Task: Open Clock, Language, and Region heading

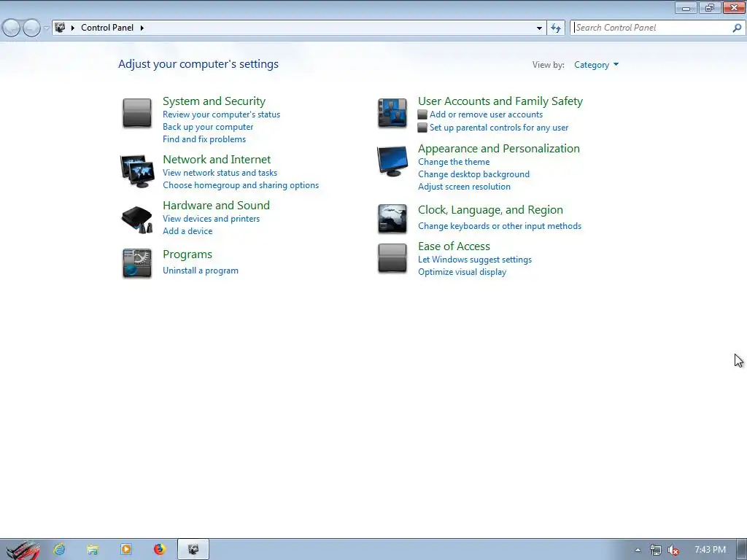Action: point(490,209)
